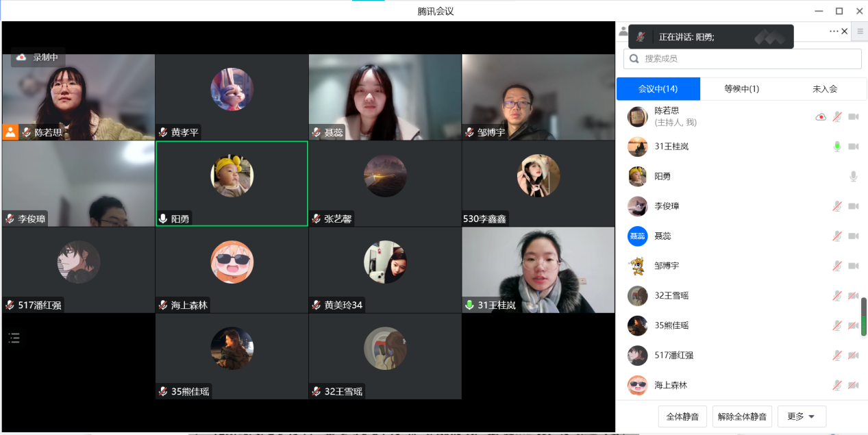The height and width of the screenshot is (435, 868).
Task: Click the cloud recording indicator 录制中
Action: 38,58
